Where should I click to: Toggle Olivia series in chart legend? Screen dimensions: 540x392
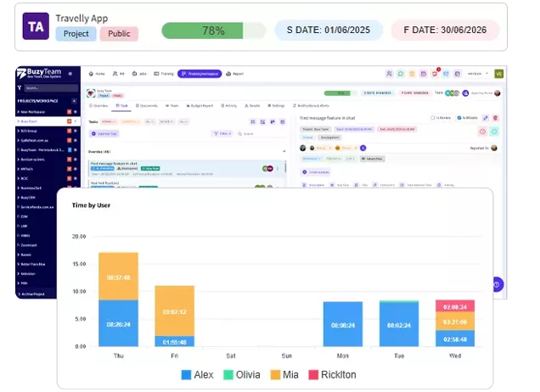[x=242, y=375]
